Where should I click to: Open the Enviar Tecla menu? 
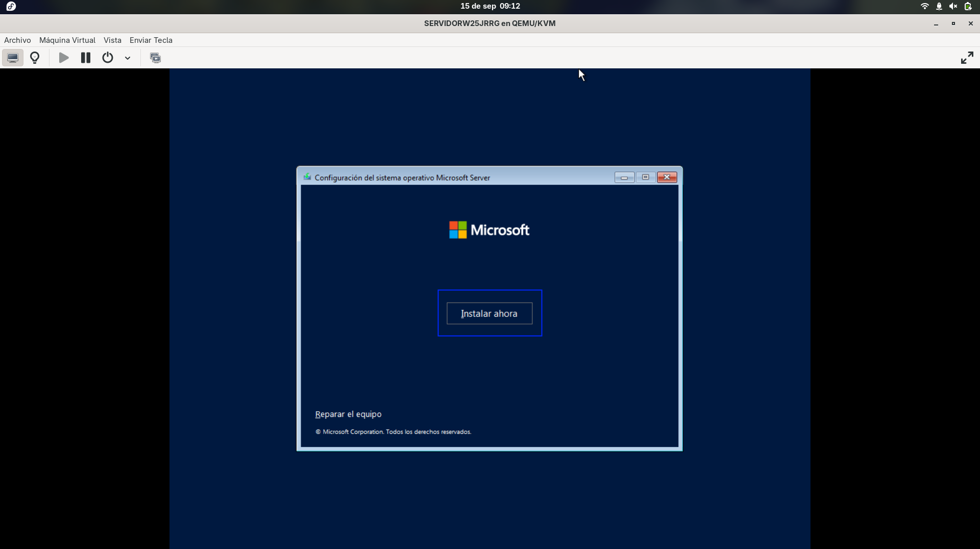pos(151,40)
